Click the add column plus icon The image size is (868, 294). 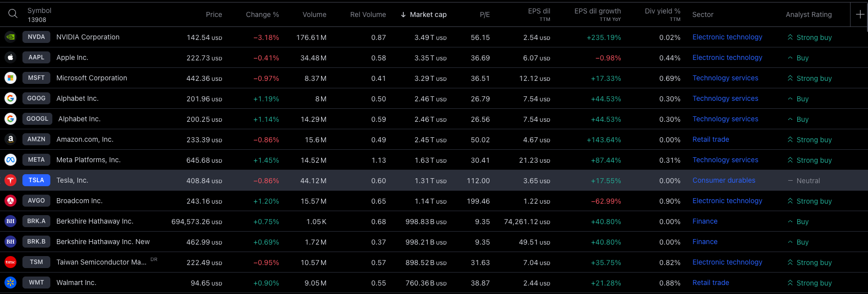pos(860,14)
